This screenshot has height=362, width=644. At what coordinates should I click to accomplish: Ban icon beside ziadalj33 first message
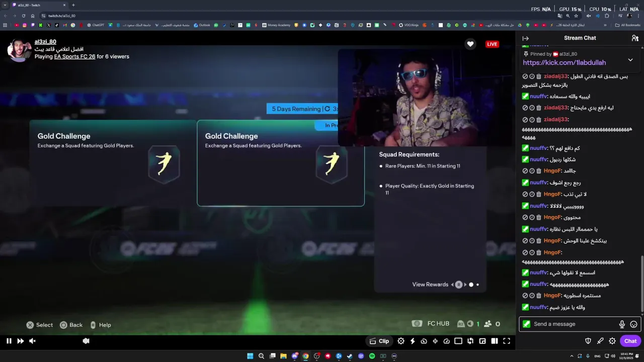(x=525, y=76)
